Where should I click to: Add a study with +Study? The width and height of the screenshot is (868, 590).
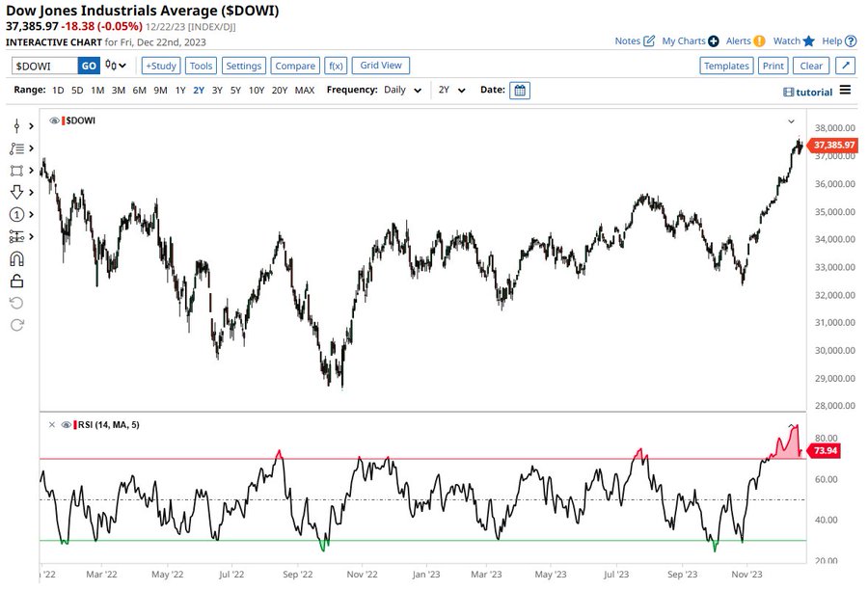coord(161,66)
